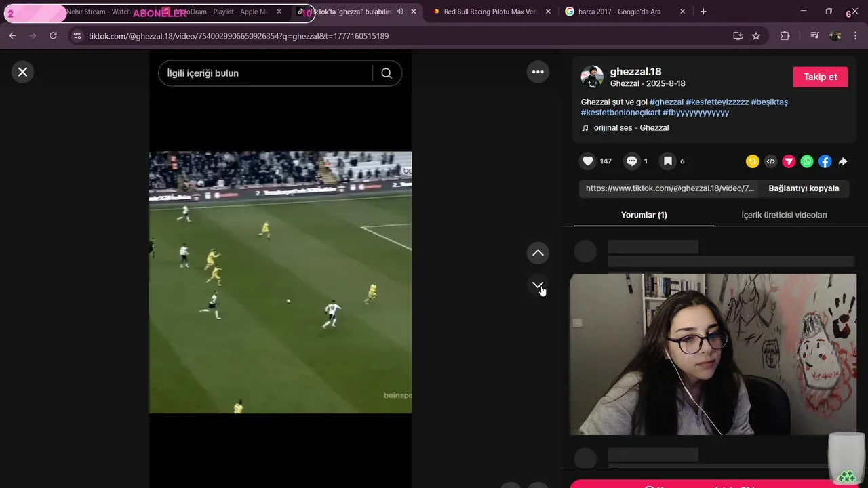Image resolution: width=868 pixels, height=488 pixels.
Task: Open the #ghezzal hashtag
Action: pos(667,102)
